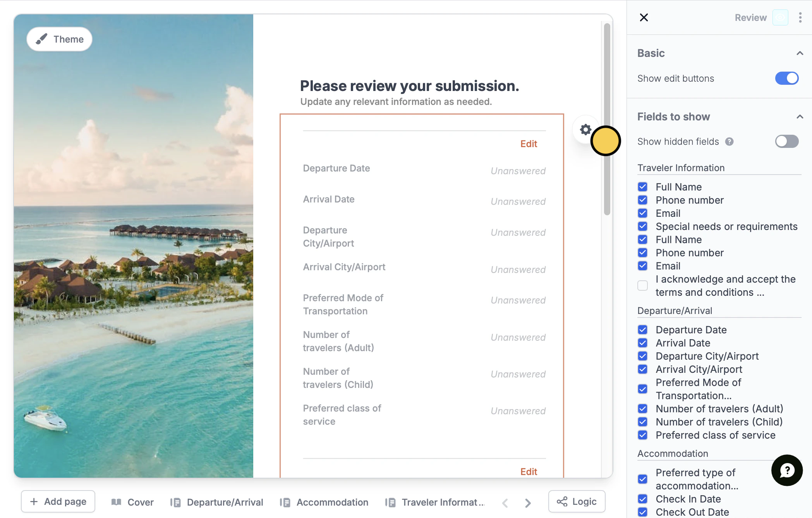Collapse the Basic section
Image resolution: width=812 pixels, height=518 pixels.
tap(800, 53)
